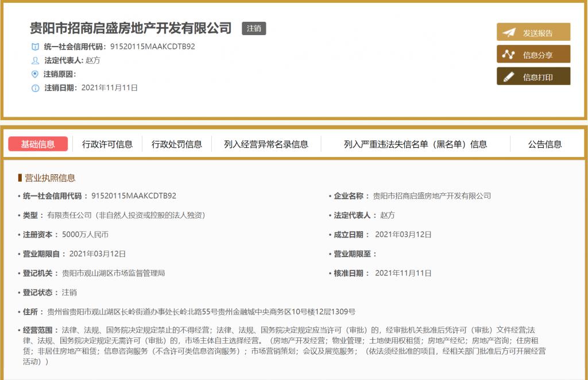588x380 pixels.
Task: Click the 登记状态 value 注销
Action: tap(69, 293)
